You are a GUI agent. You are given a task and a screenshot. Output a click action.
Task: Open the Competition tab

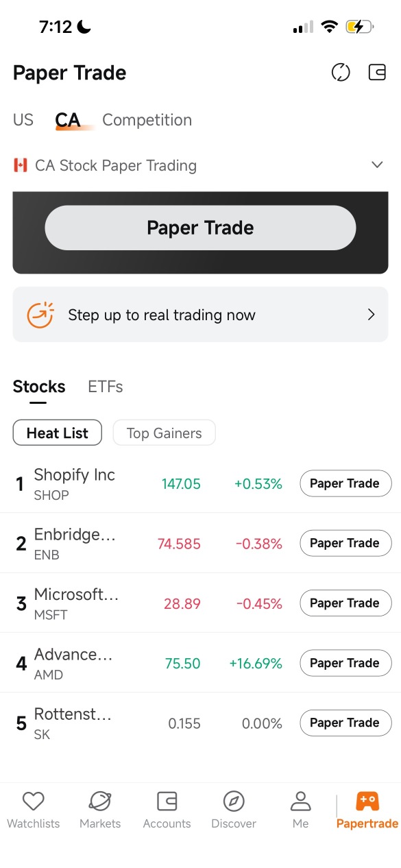(x=147, y=120)
